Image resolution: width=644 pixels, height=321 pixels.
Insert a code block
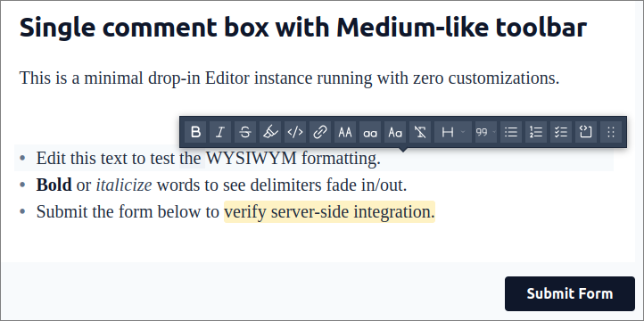click(586, 132)
